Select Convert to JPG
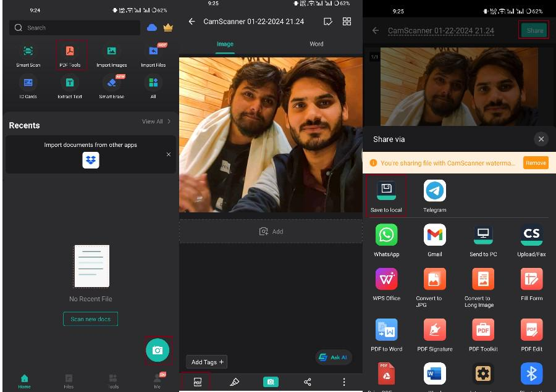556x392 pixels. tap(435, 288)
